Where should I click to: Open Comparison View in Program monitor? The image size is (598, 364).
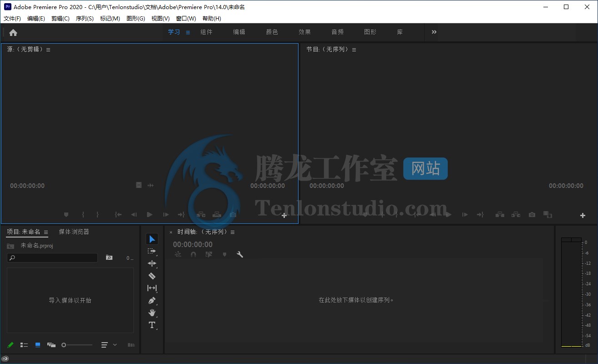(x=547, y=214)
